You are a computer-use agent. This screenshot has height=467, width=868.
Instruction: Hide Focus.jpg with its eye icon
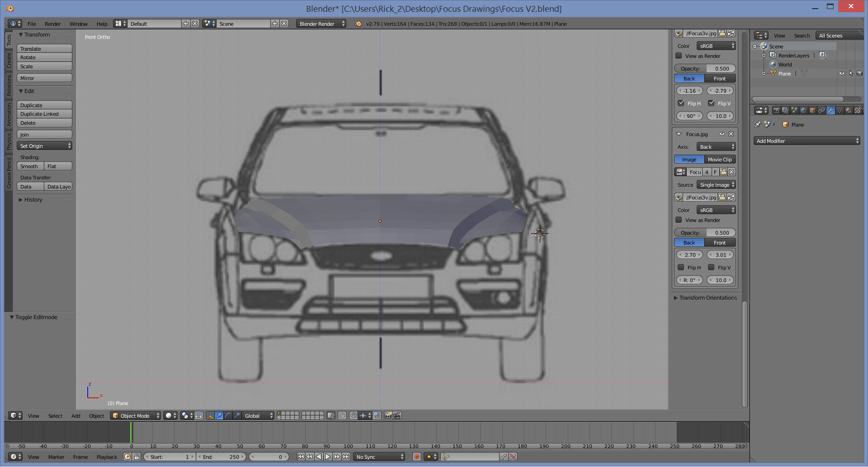(x=722, y=134)
